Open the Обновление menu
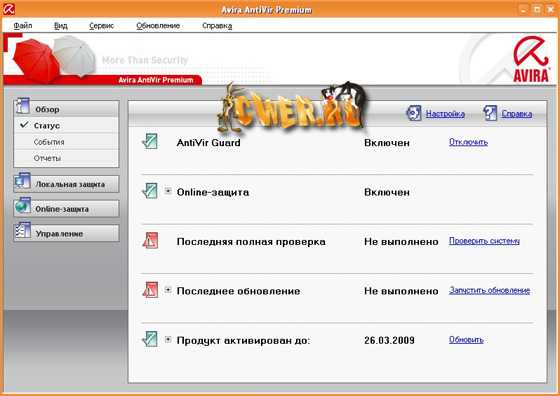The width and height of the screenshot is (560, 396). pos(158,26)
